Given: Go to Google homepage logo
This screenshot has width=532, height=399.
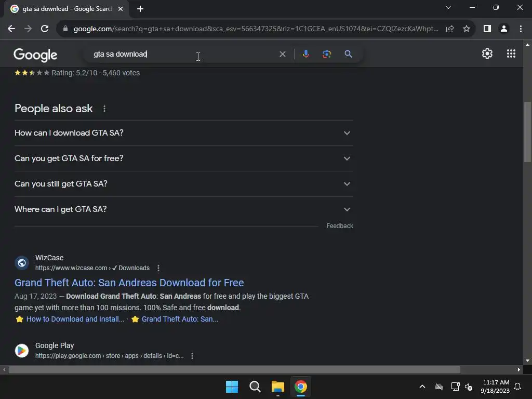Looking at the screenshot, I should click(35, 55).
